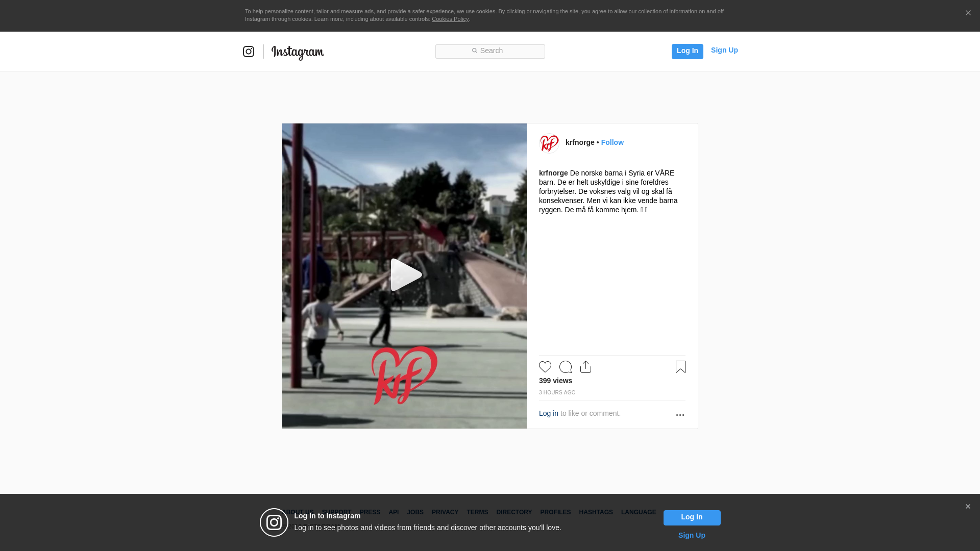Open the LANGUAGE selector in footer
The height and width of the screenshot is (551, 980).
coord(639,512)
